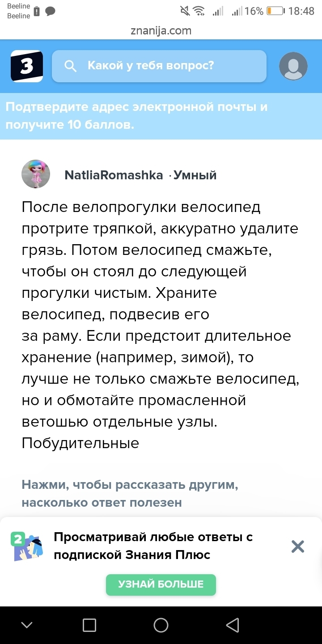This screenshot has width=322, height=644.
Task: Open NatliaRomashka's avatar picture
Action: (x=35, y=174)
